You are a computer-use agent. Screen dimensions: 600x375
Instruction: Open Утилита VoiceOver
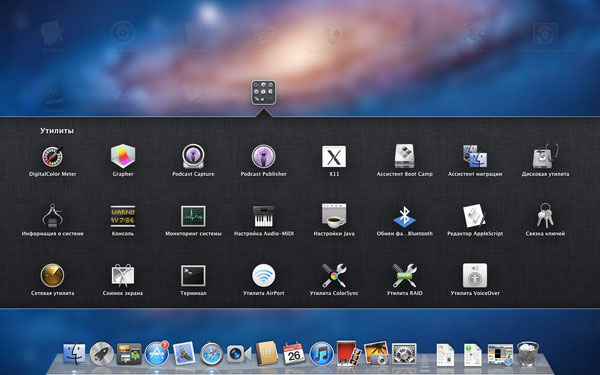pyautogui.click(x=475, y=276)
